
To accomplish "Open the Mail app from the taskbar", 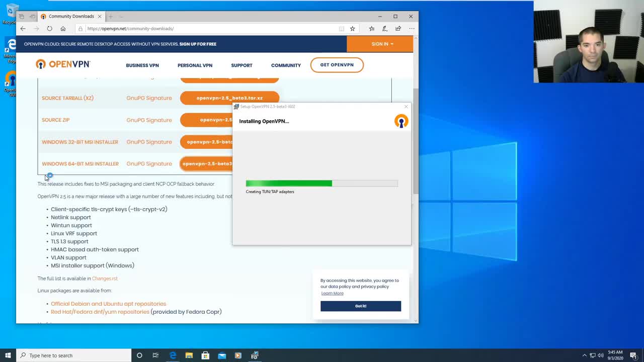I will click(x=222, y=355).
